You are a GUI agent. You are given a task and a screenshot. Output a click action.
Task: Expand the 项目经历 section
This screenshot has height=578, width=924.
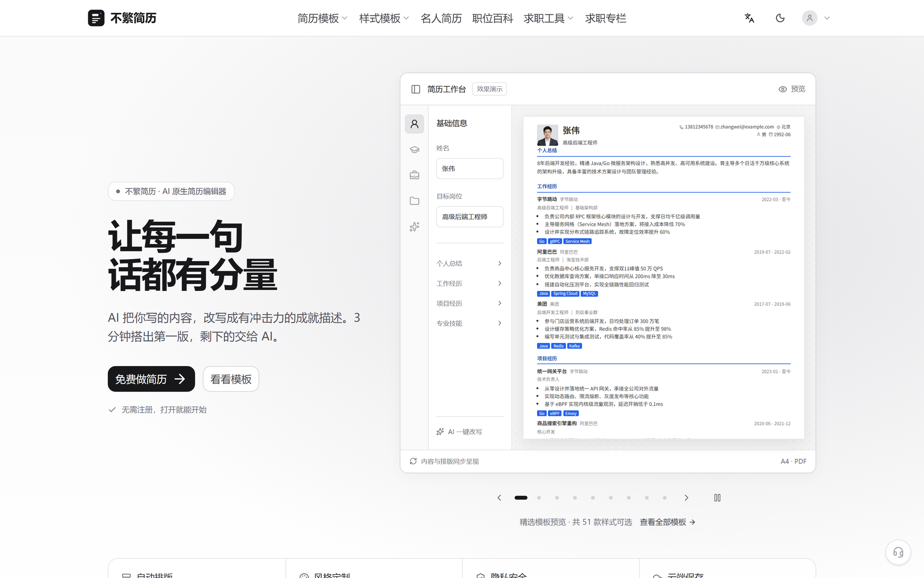[x=470, y=303]
